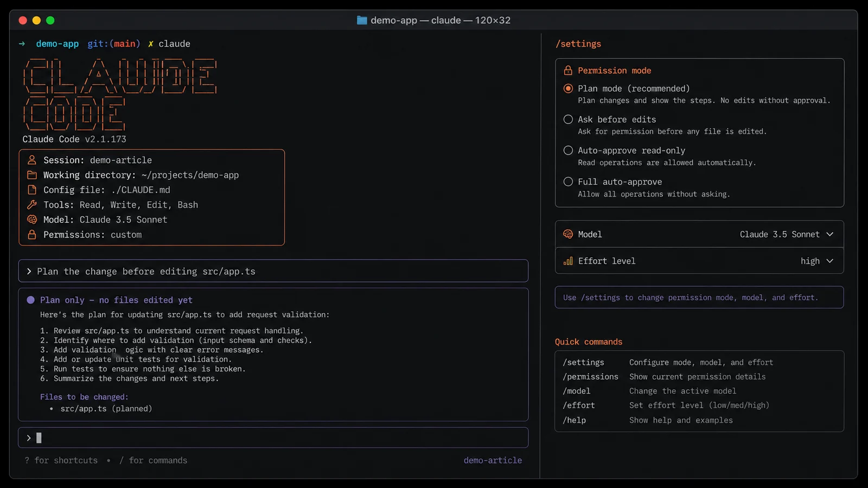Click the Effort level chevron arrow

(x=829, y=261)
